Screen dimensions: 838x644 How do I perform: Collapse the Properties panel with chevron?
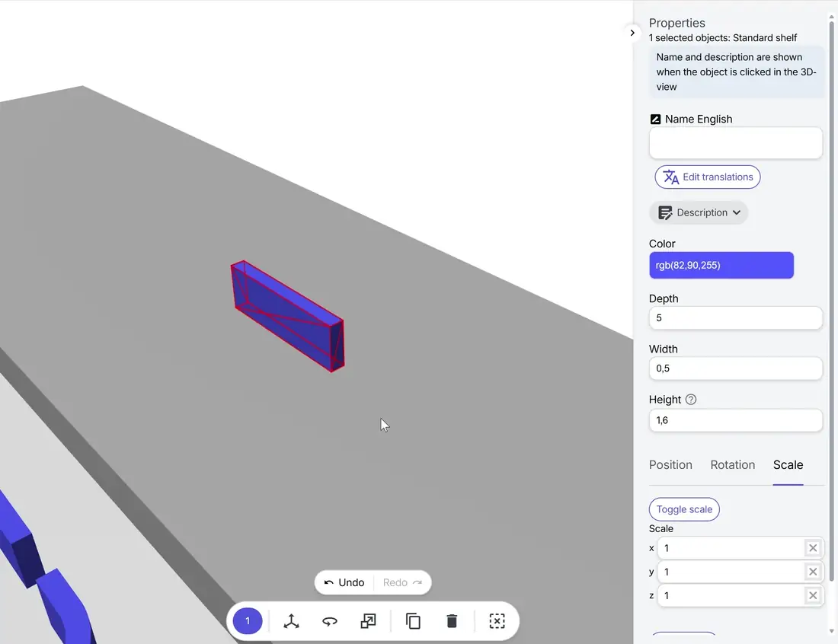pyautogui.click(x=632, y=33)
